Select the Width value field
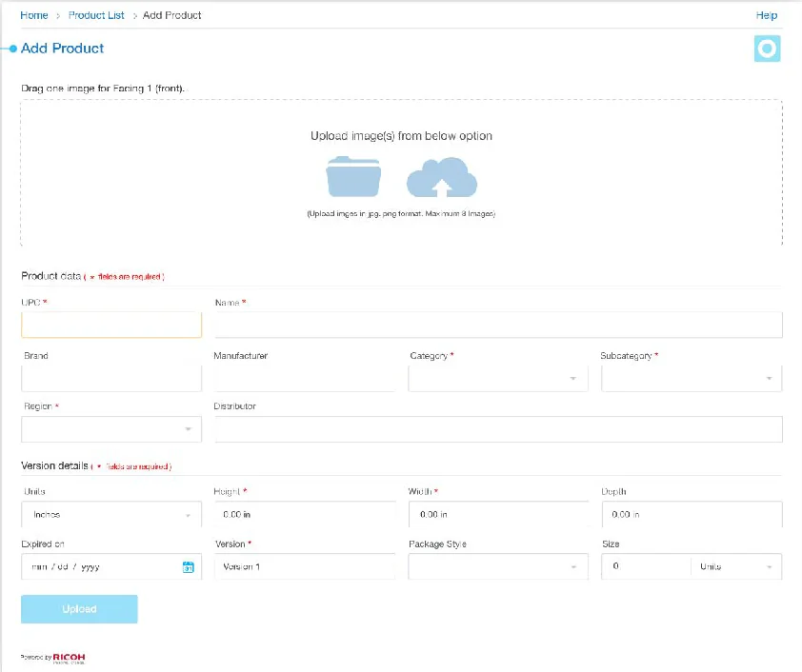 tap(498, 514)
